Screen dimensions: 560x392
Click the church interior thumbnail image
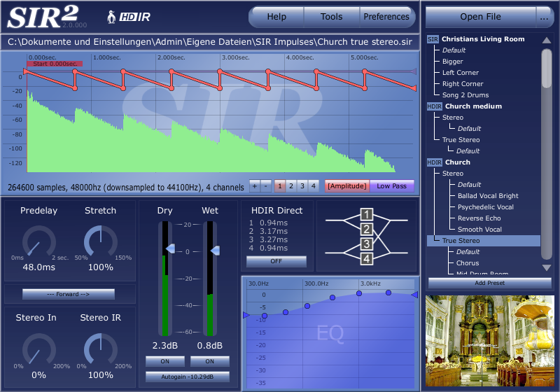pos(489,341)
